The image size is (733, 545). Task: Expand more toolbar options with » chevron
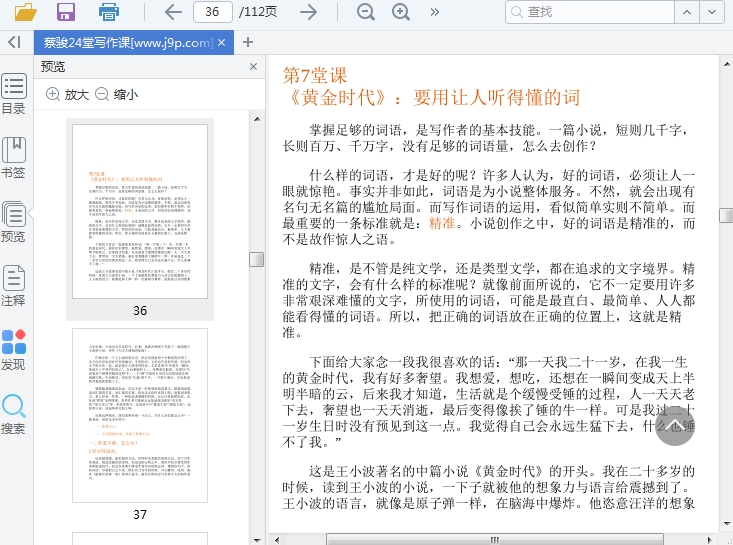tap(434, 12)
